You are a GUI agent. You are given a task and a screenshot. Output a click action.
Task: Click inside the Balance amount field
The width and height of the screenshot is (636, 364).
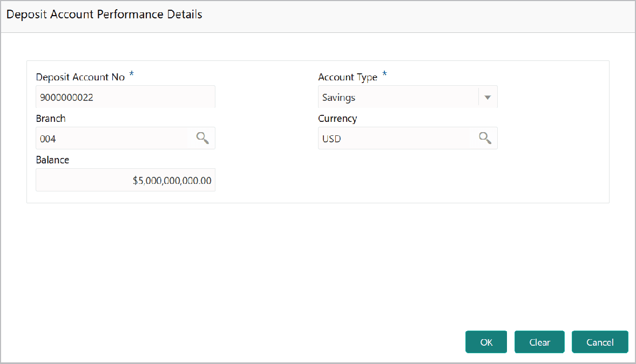(x=125, y=180)
